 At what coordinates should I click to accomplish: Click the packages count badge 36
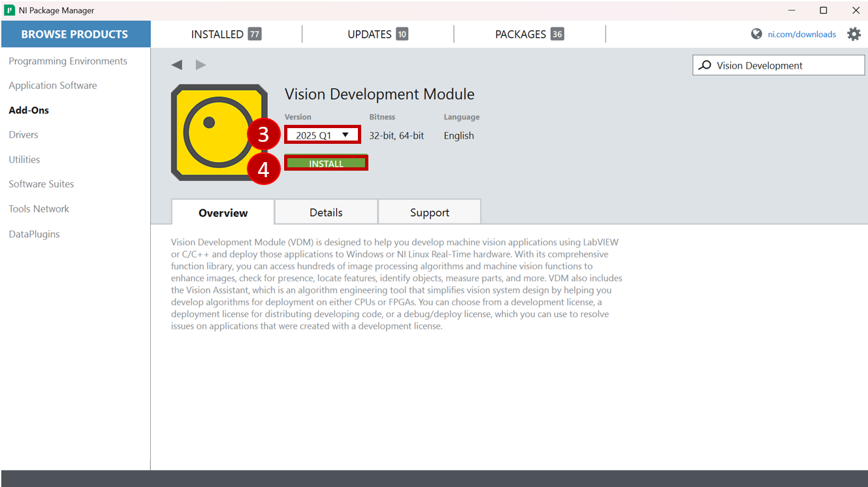tap(556, 34)
